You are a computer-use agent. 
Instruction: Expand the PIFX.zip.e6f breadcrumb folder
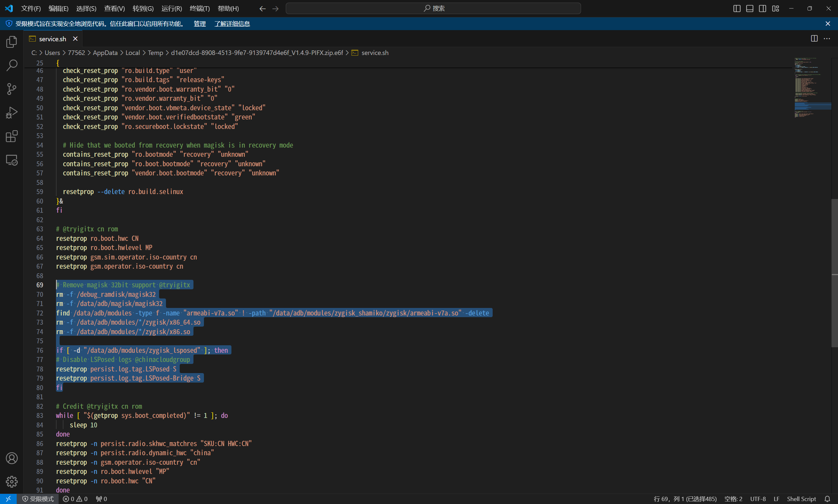point(257,53)
